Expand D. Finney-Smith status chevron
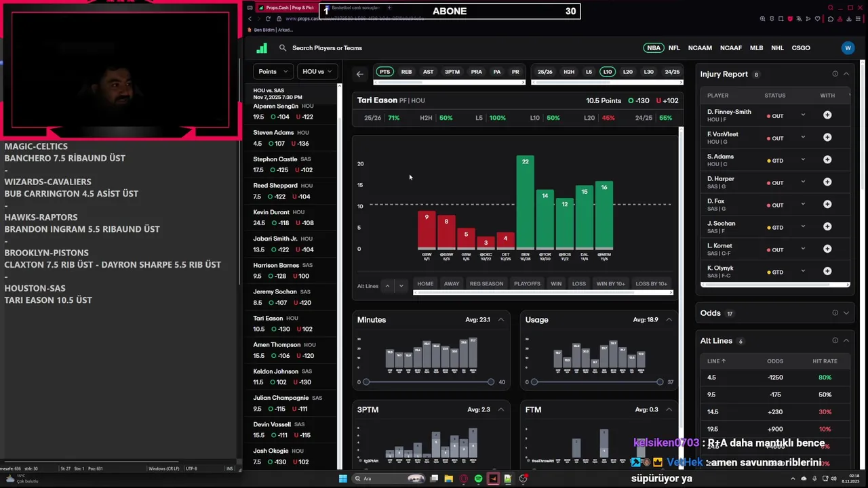Image resolution: width=868 pixels, height=488 pixels. (x=803, y=115)
